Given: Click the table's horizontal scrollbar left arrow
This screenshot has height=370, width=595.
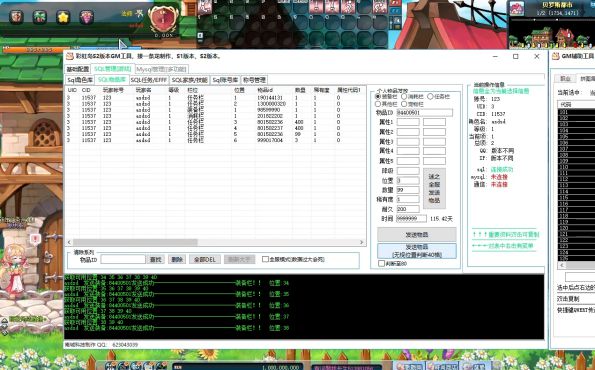Looking at the screenshot, I should [69, 242].
